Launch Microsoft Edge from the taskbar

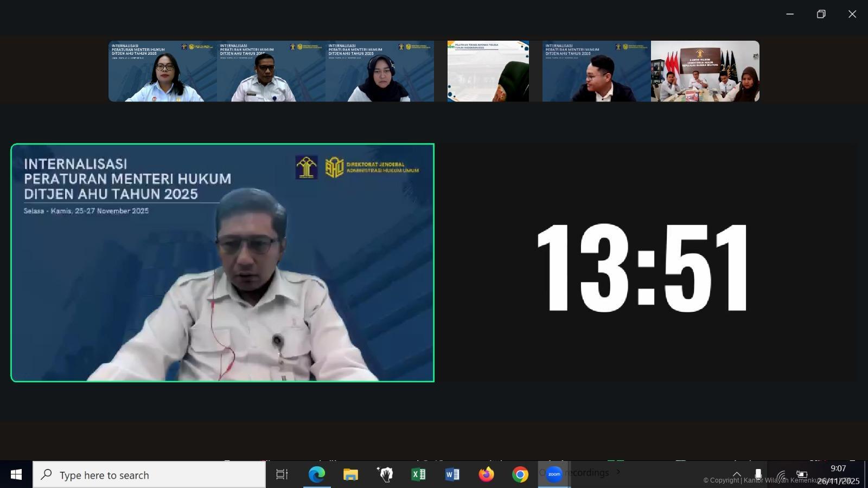(316, 474)
